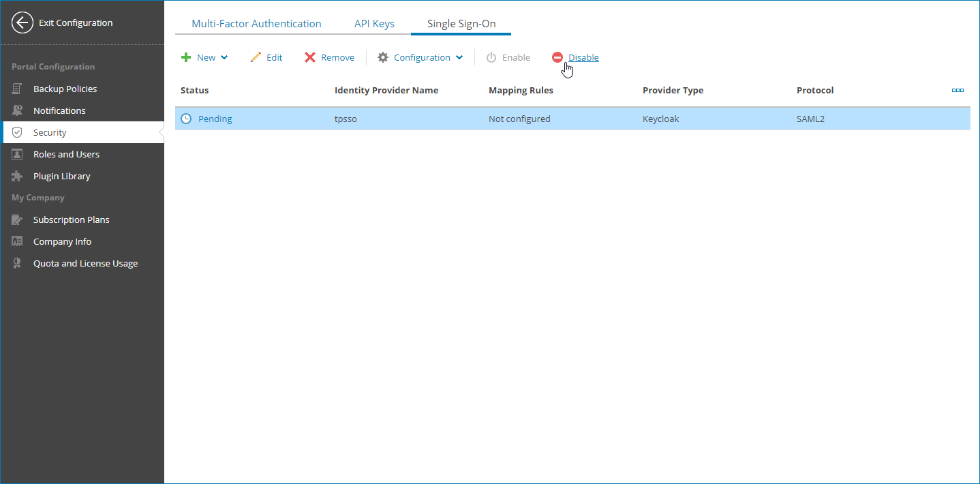This screenshot has width=980, height=484.
Task: Click the Exit Configuration label
Action: [x=76, y=22]
